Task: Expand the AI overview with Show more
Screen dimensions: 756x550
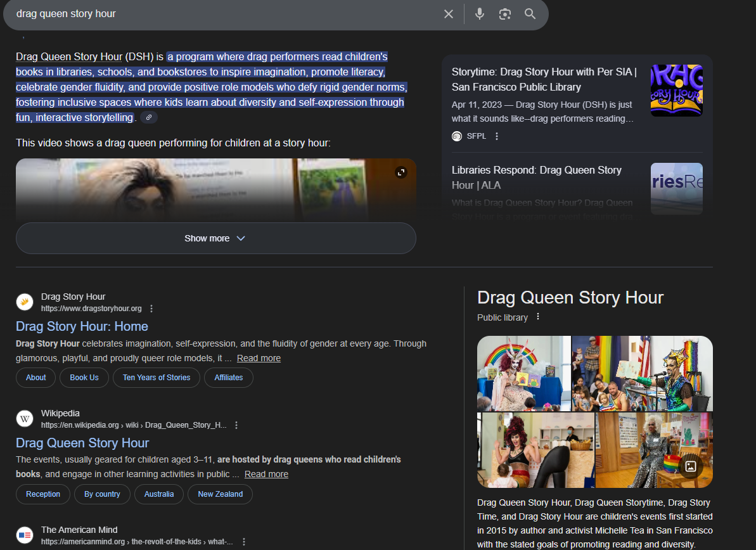Action: coord(215,238)
